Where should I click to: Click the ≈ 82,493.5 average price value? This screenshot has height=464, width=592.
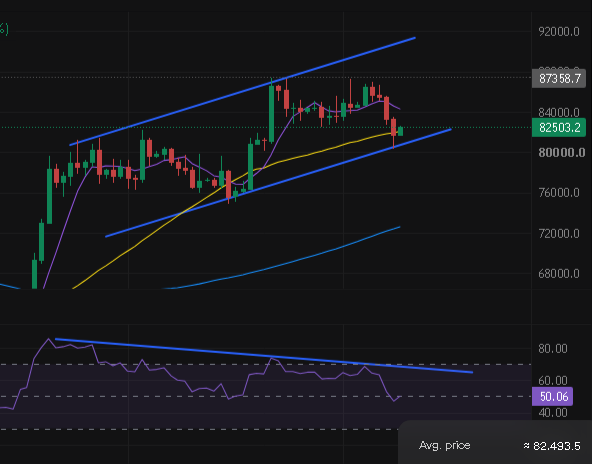point(552,446)
